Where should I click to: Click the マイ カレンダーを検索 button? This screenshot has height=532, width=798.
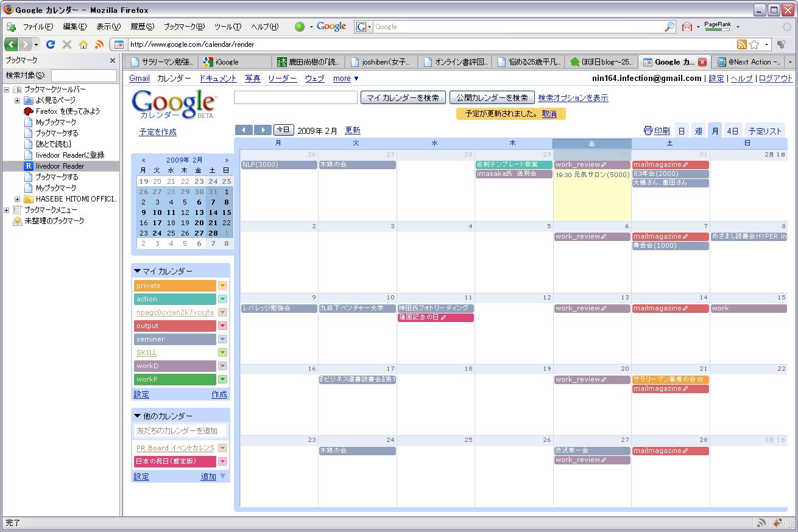coord(403,97)
